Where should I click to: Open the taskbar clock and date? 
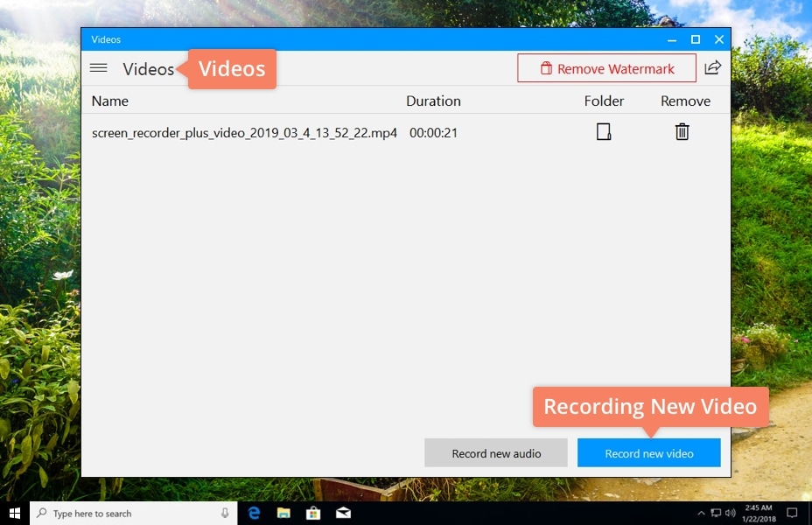(x=759, y=513)
